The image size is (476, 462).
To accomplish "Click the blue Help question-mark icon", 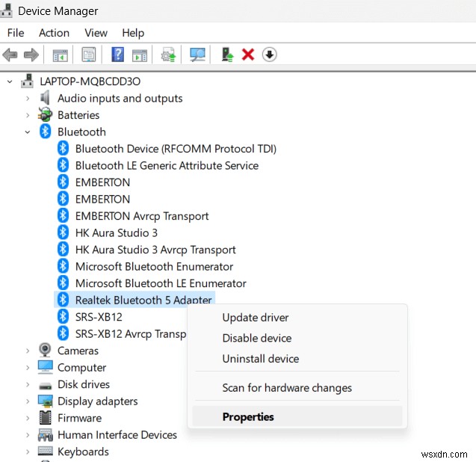I will coord(117,55).
